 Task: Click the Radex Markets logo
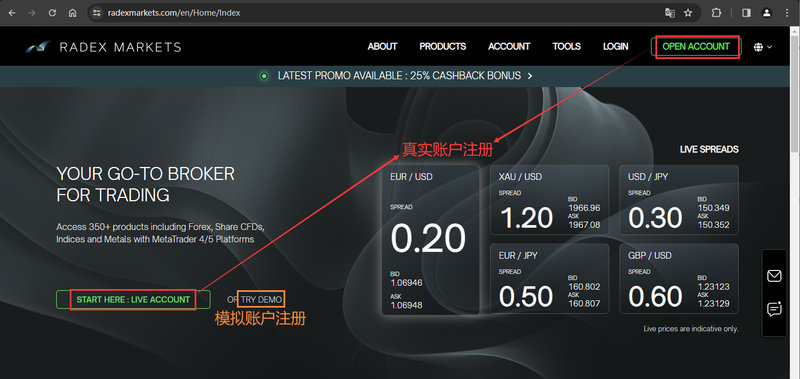click(x=104, y=47)
